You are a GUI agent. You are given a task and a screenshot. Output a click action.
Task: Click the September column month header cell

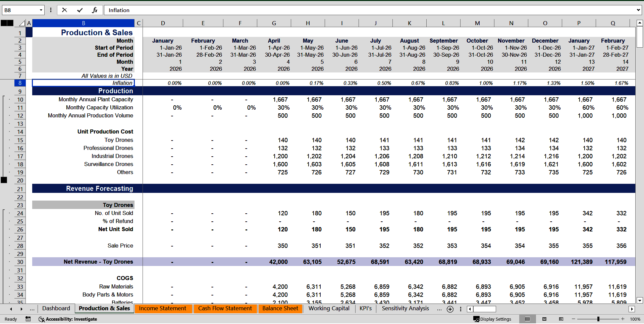point(443,41)
